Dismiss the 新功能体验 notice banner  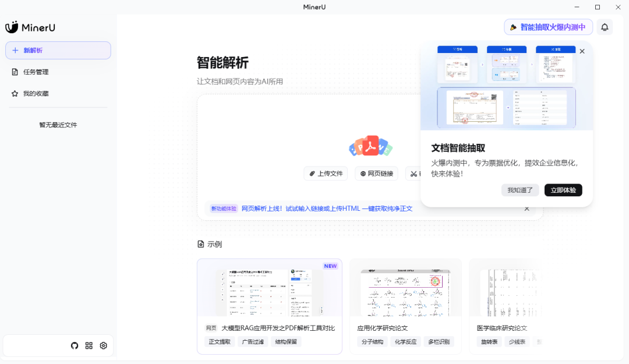pyautogui.click(x=526, y=208)
